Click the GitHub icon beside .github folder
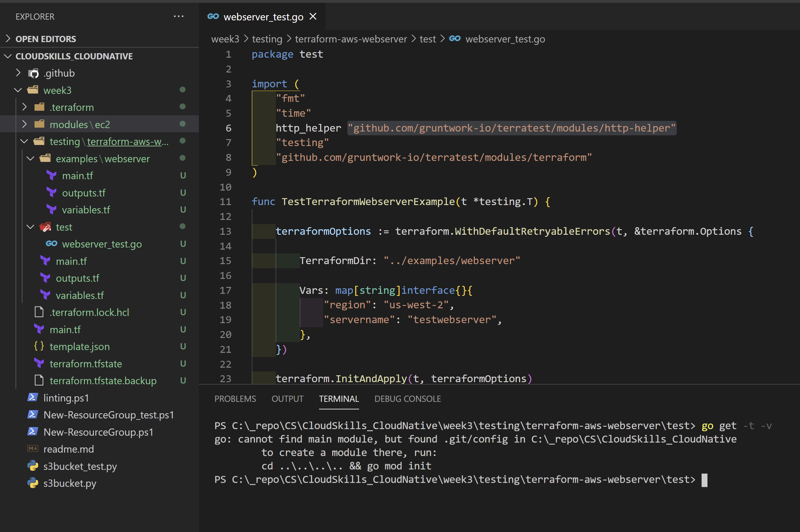This screenshot has height=532, width=800. click(x=33, y=73)
